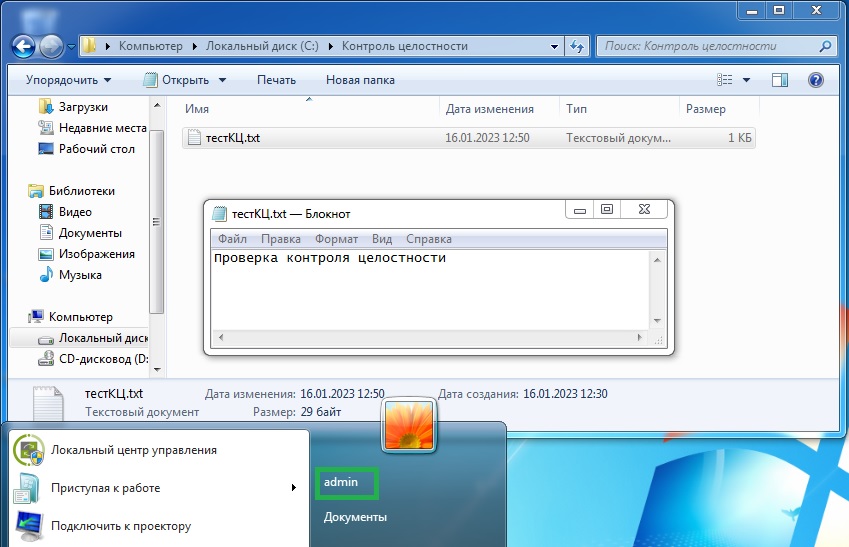This screenshot has height=547, width=849.
Task: Select CD-дисковод drive in sidebar
Action: 102,359
